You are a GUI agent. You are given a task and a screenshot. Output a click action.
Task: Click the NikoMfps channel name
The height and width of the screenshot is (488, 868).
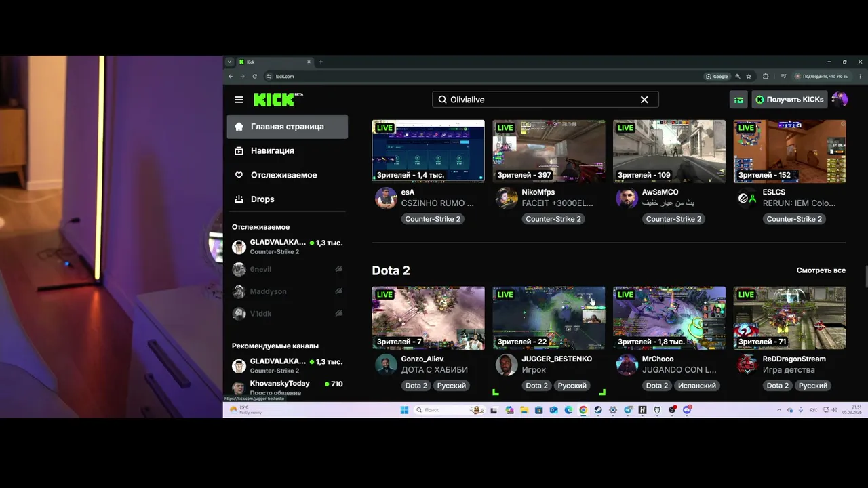(538, 192)
